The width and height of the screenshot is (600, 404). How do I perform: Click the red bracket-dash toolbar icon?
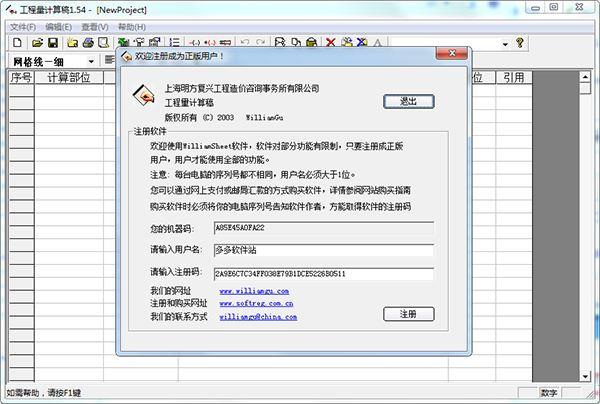(x=210, y=42)
